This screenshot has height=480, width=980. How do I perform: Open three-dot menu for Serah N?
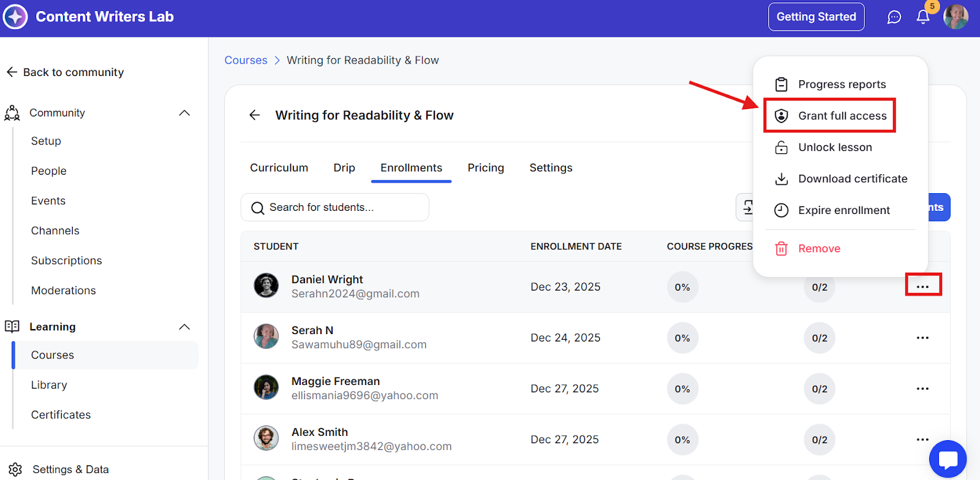pos(922,338)
